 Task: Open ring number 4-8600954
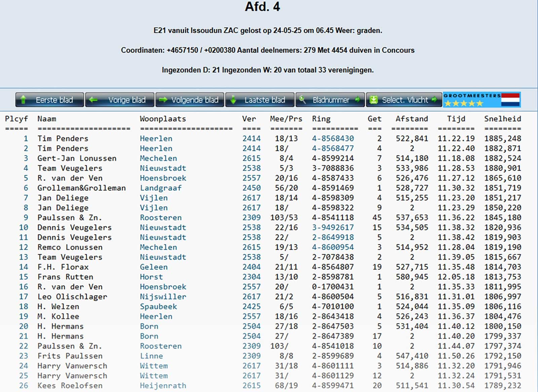point(333,247)
